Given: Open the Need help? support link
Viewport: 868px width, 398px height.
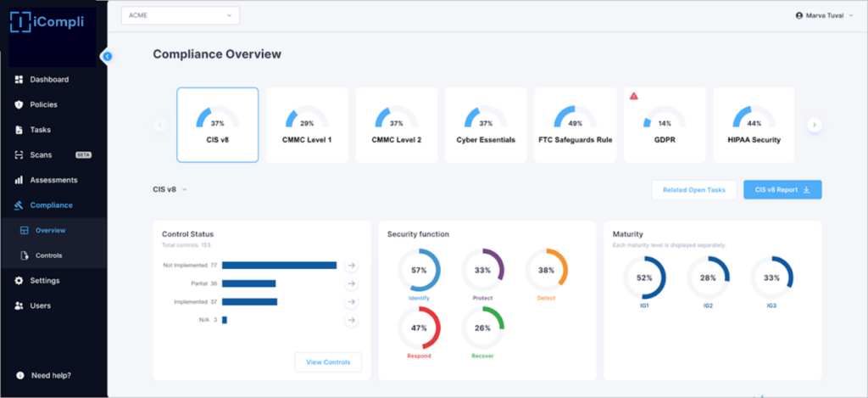Looking at the screenshot, I should [x=50, y=375].
